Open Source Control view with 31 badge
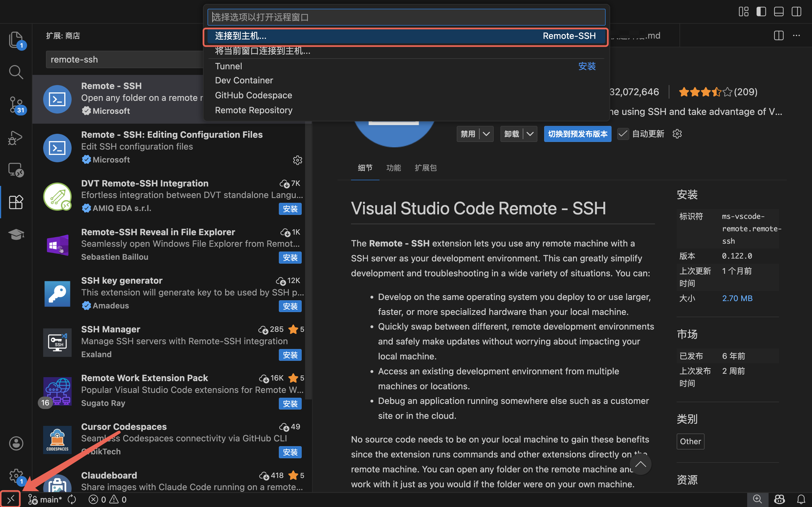 (16, 104)
